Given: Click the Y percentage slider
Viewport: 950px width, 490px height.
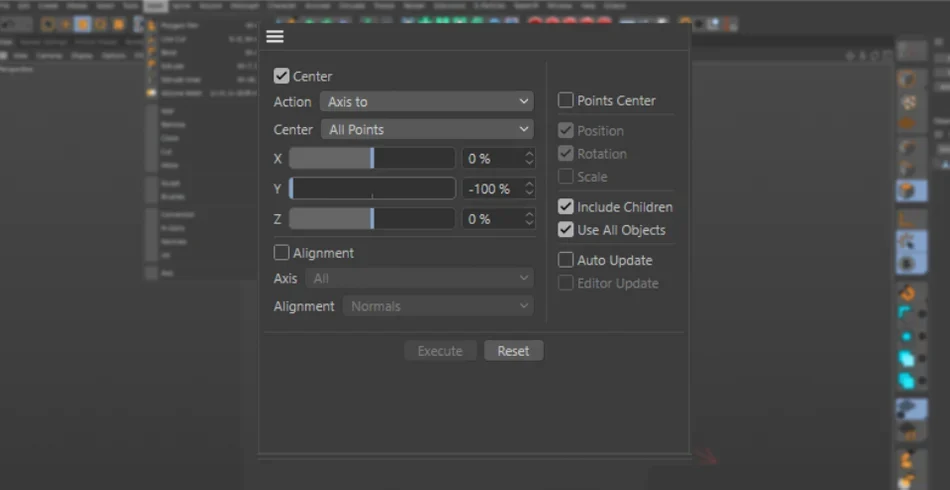Looking at the screenshot, I should [x=372, y=189].
